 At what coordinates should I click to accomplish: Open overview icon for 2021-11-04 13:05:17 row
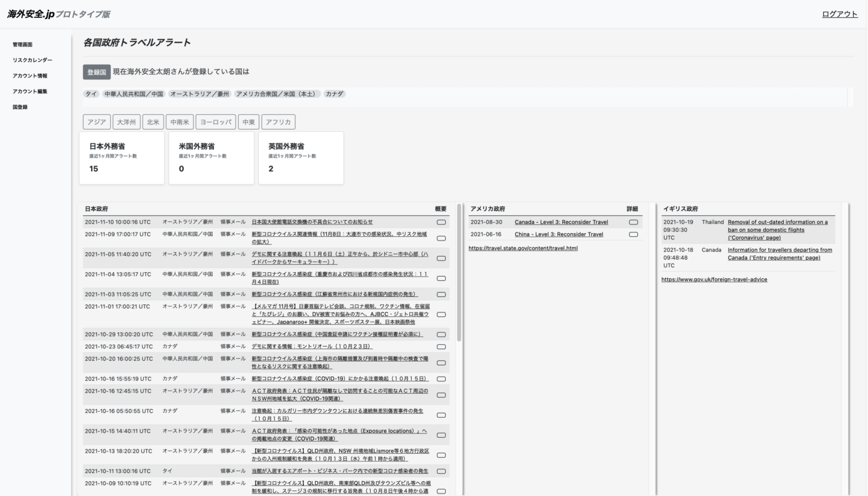click(441, 278)
